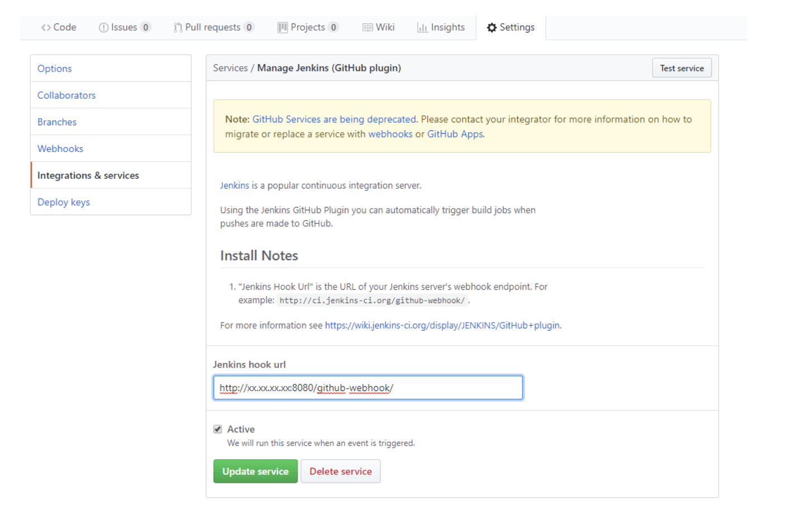This screenshot has height=528, width=812.
Task: Select Deploy keys in the settings sidebar
Action: (111, 202)
